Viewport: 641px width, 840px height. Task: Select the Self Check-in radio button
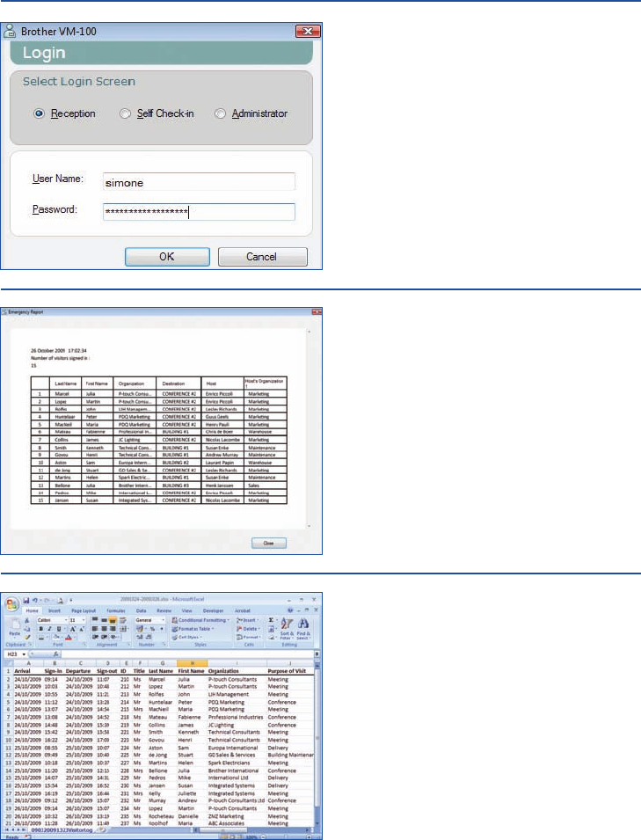tap(125, 113)
